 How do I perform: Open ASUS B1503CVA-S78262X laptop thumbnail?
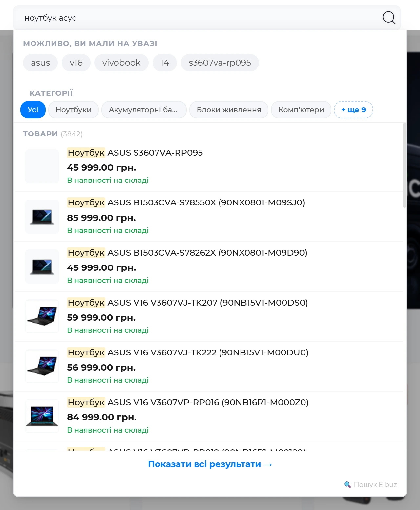tap(42, 266)
